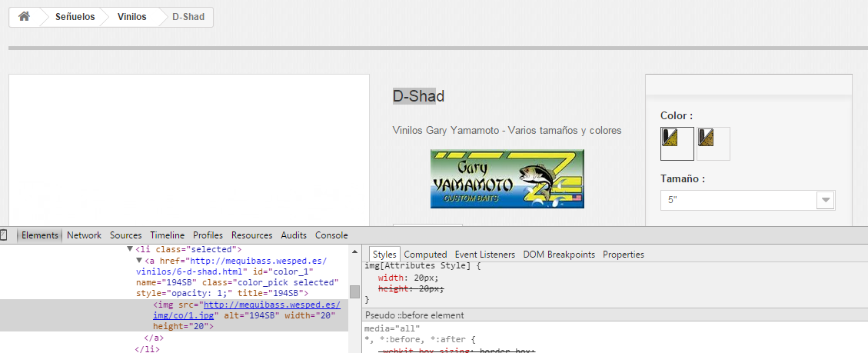The image size is (868, 353).
Task: Switch to the Resources panel
Action: click(252, 235)
